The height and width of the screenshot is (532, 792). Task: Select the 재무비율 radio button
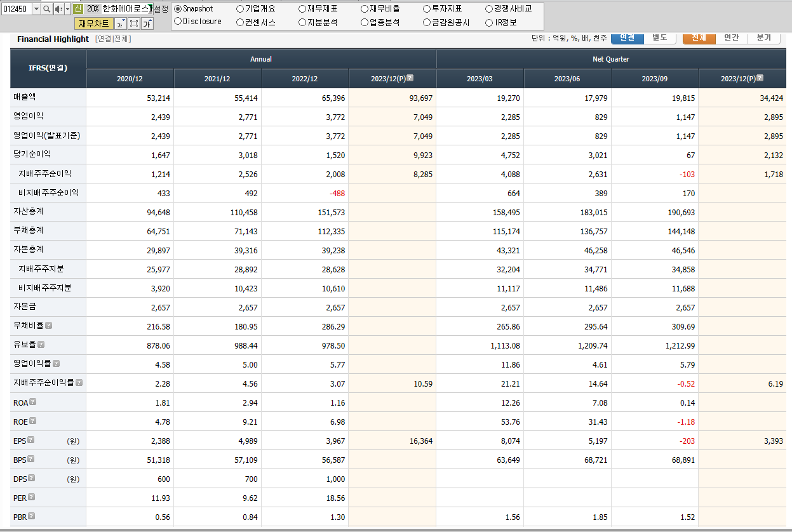pyautogui.click(x=365, y=9)
